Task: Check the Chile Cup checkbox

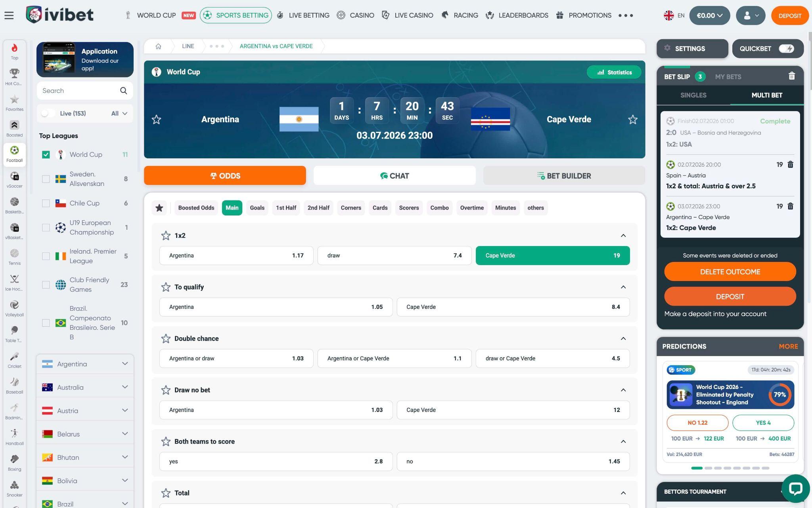Action: (x=46, y=203)
